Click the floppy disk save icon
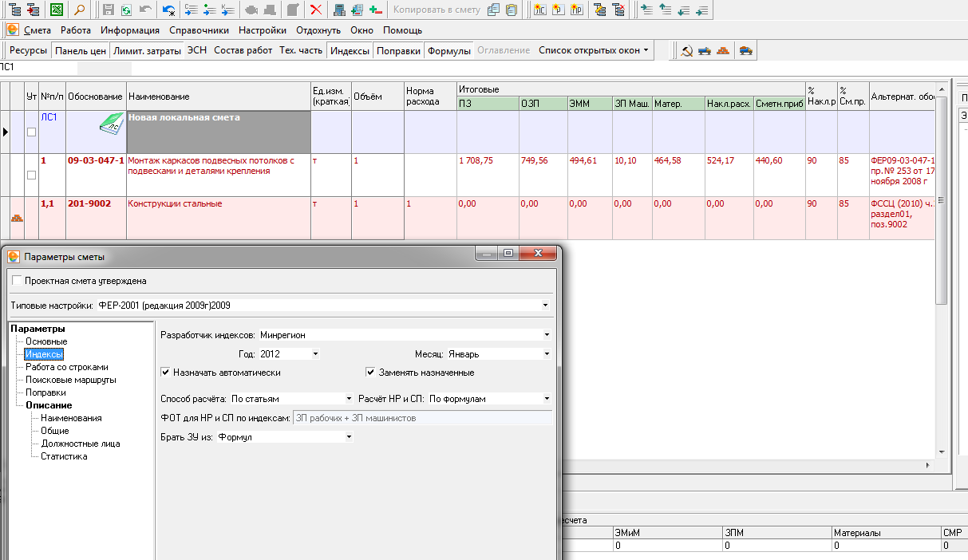The image size is (968, 560). click(x=109, y=10)
